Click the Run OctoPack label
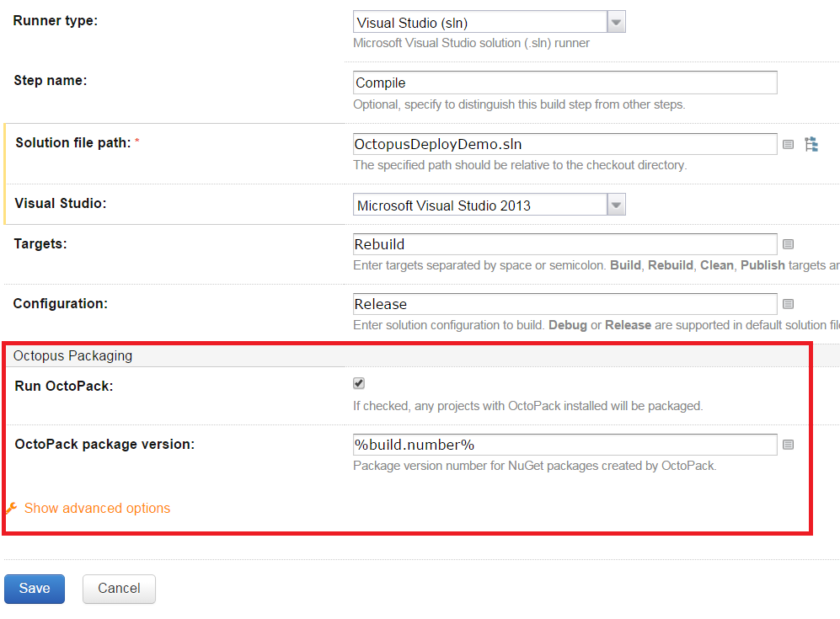 [64, 385]
